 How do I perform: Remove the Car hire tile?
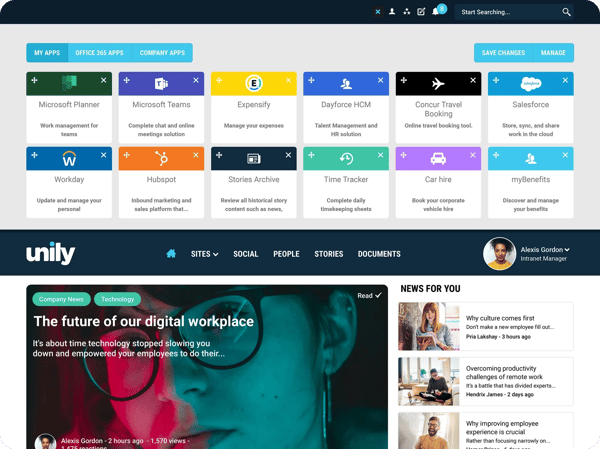[x=473, y=155]
